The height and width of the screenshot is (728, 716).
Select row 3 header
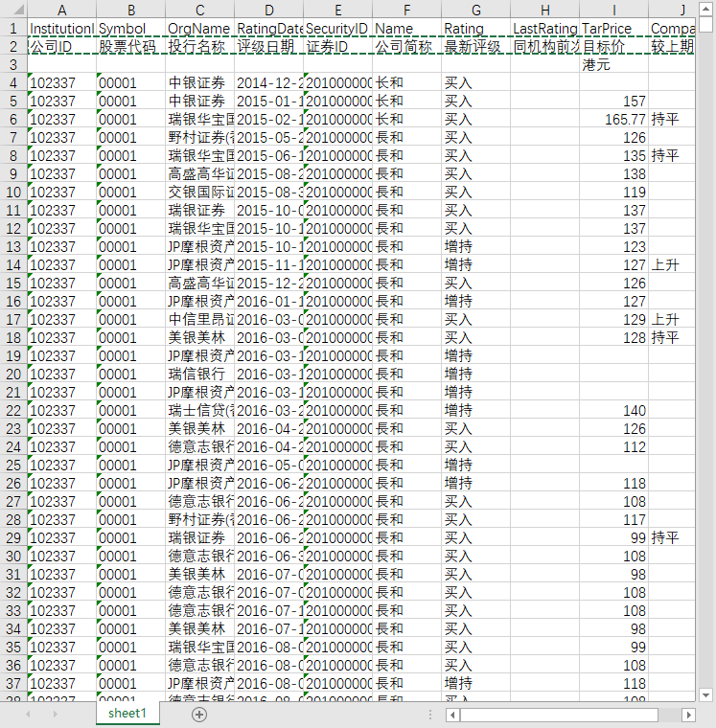tap(13, 64)
